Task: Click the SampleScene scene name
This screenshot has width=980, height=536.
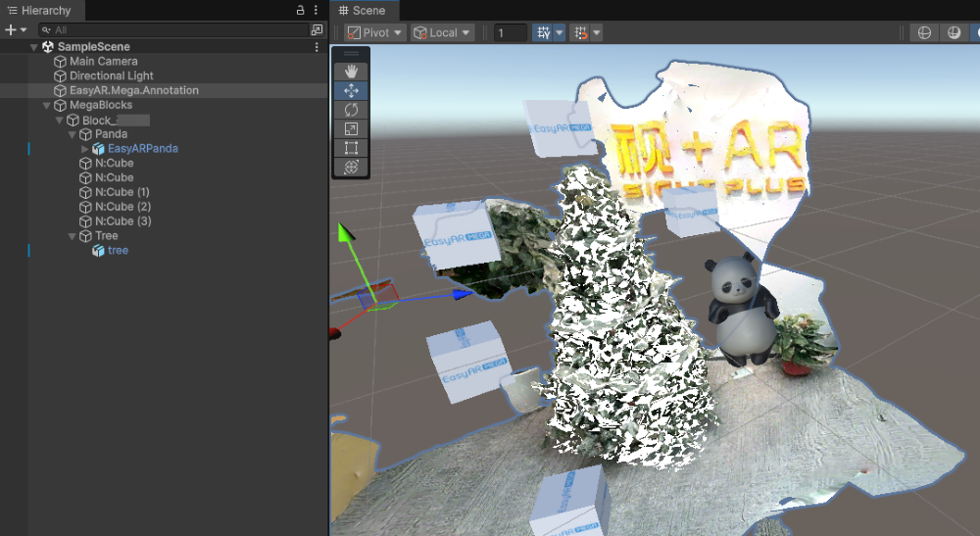Action: point(94,47)
